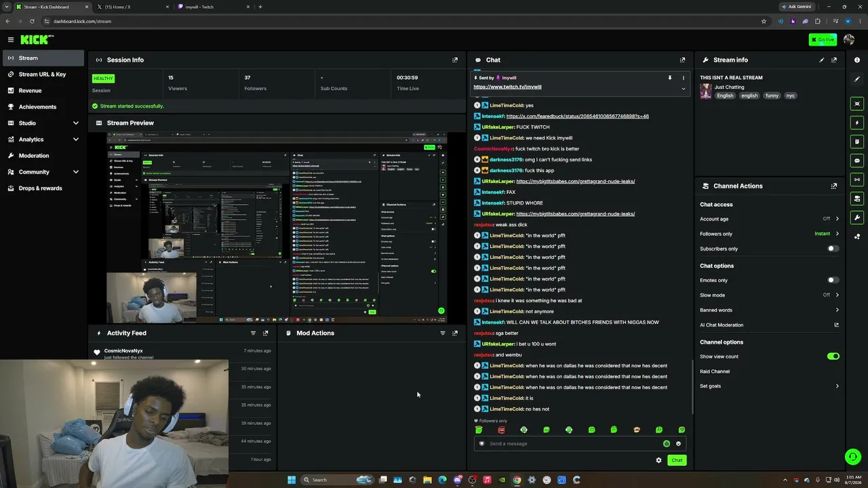Open the hamburger menu beside the Kick logo
868x488 pixels.
(x=11, y=40)
